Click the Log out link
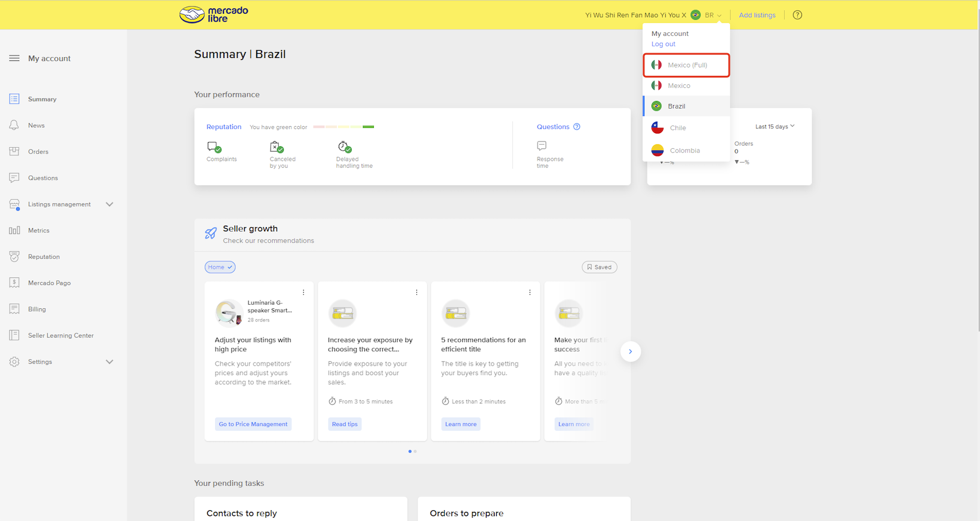Viewport: 980px width, 521px height. click(663, 44)
